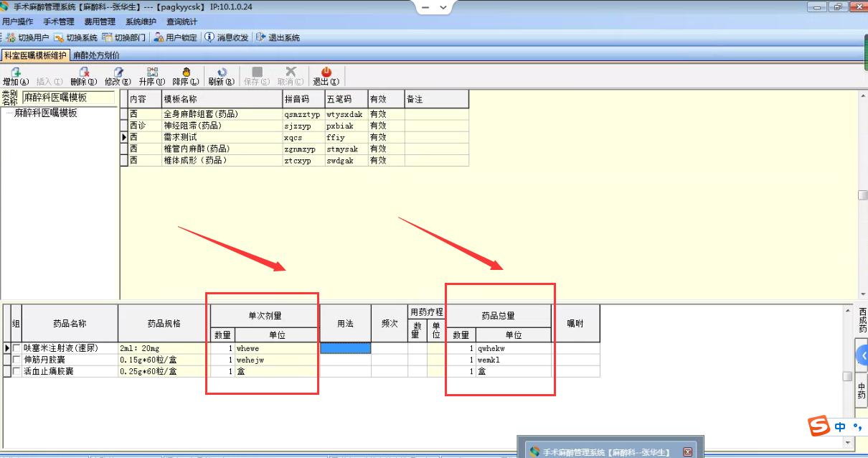868x458 pixels.
Task: Click the blue round collapse arrow at right edge
Action: (863, 356)
